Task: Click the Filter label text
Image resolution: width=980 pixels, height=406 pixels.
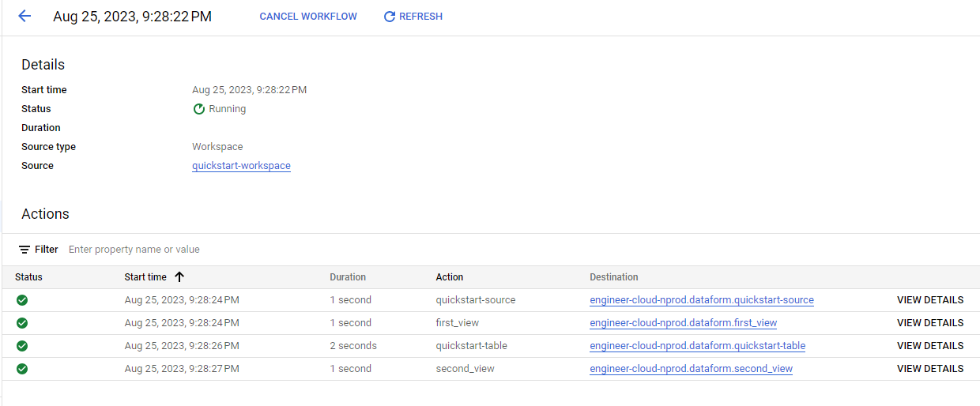Action: [47, 250]
